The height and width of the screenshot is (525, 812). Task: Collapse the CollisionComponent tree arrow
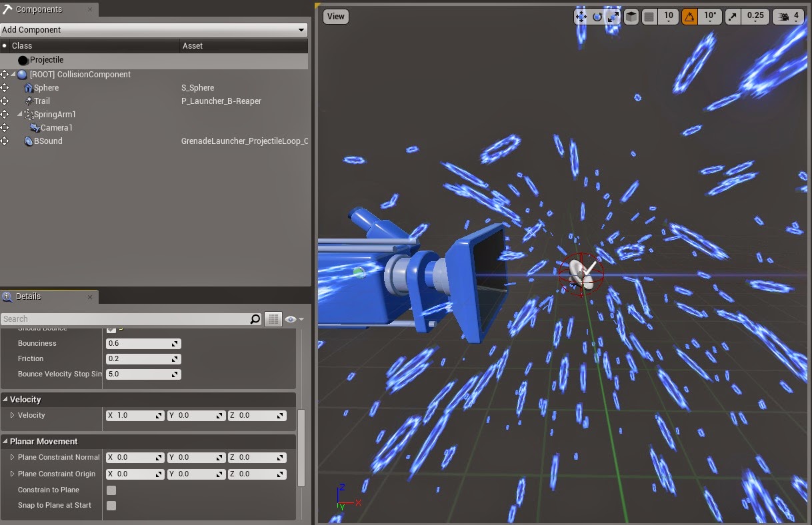[13, 75]
